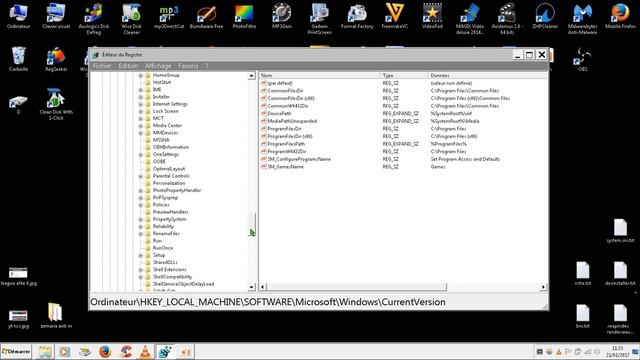Open the Affichage menu

pos(158,66)
